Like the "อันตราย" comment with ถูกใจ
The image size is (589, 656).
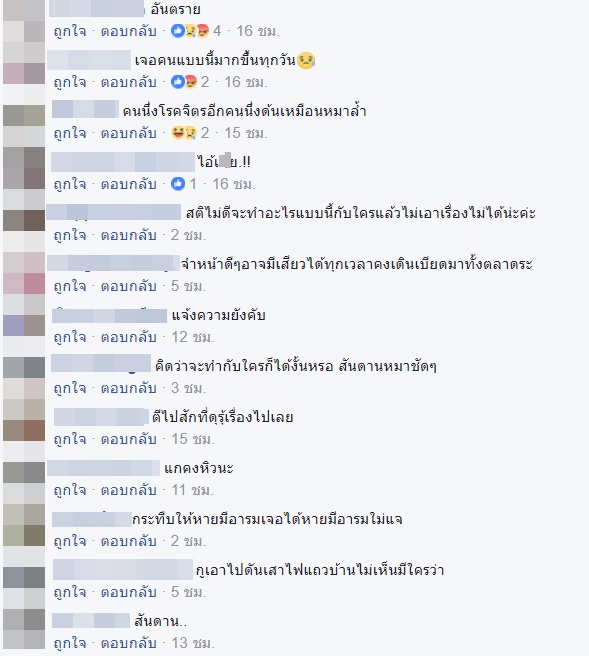click(x=70, y=31)
